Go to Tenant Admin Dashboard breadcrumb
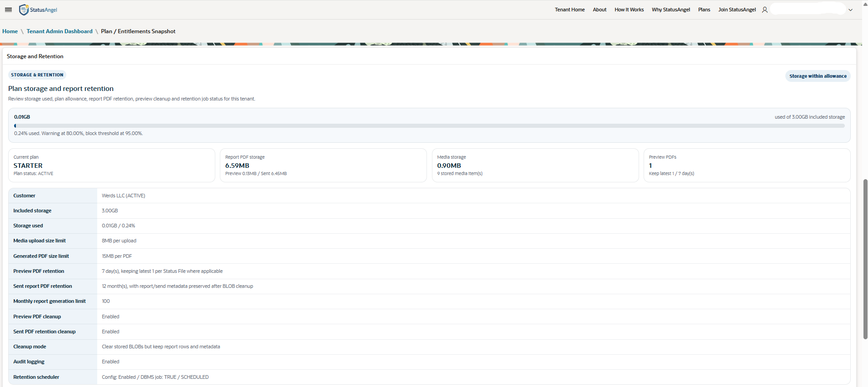The image size is (868, 387). (60, 31)
